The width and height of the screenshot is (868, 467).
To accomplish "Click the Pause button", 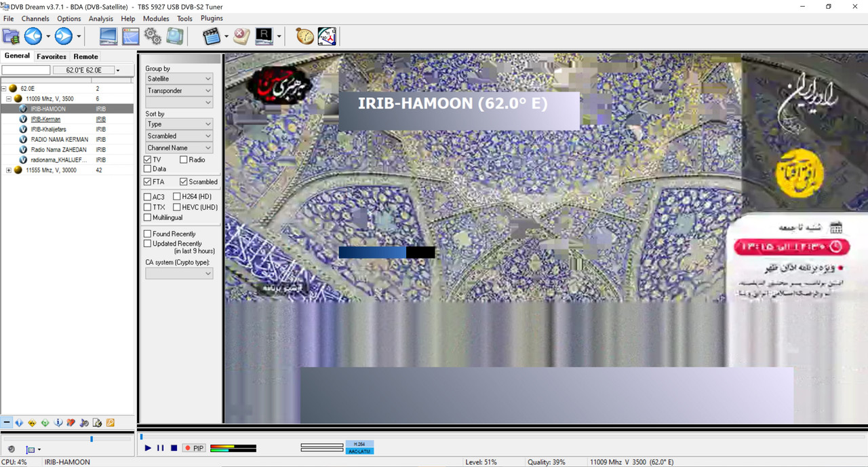I will [161, 448].
